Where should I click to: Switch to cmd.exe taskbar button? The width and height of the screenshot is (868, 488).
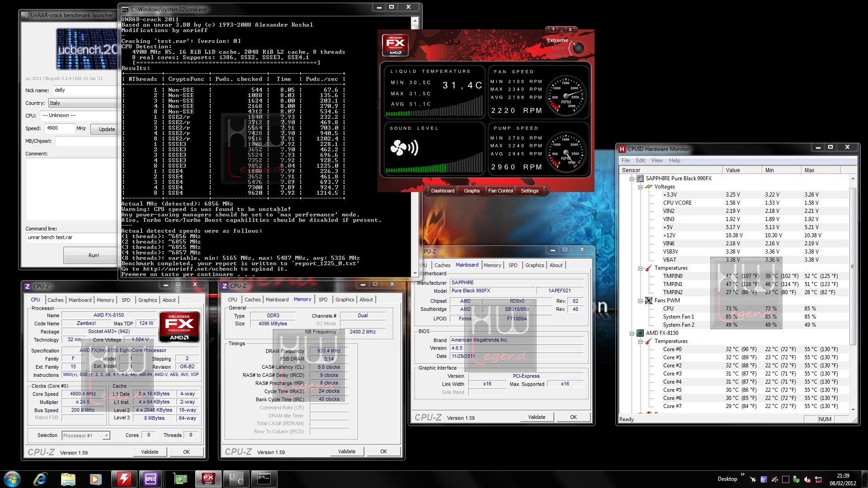point(264,479)
